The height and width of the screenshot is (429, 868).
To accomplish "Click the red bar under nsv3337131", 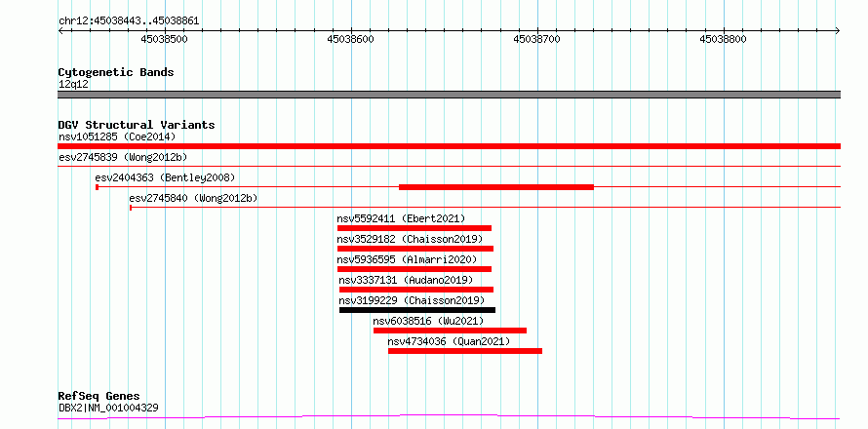I will pos(416,290).
